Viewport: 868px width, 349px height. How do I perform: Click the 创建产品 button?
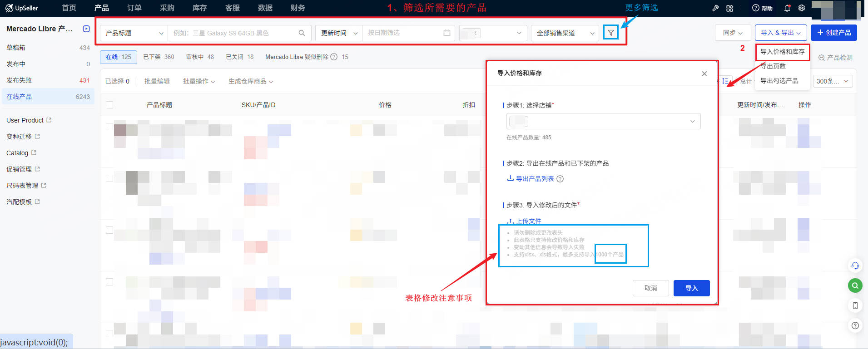pyautogui.click(x=834, y=33)
